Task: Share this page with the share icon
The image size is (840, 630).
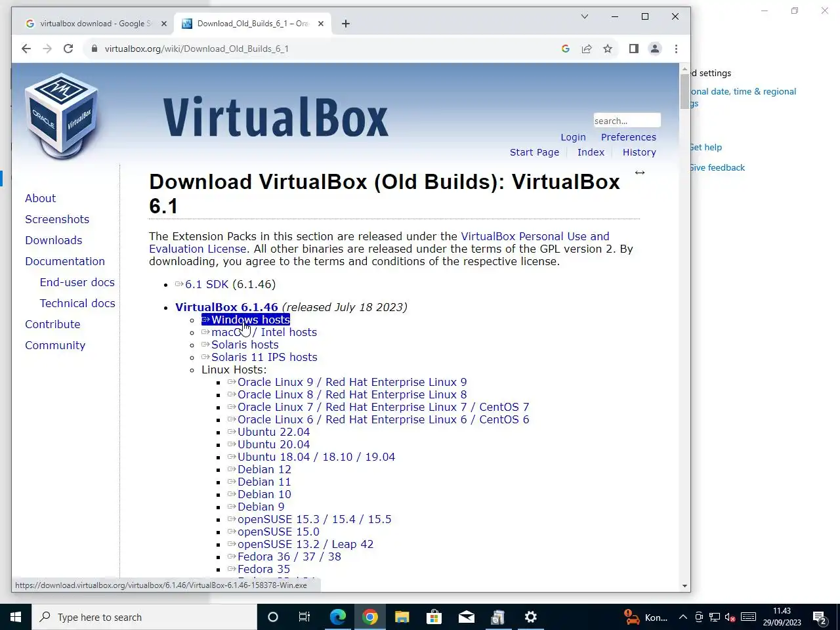Action: (587, 49)
